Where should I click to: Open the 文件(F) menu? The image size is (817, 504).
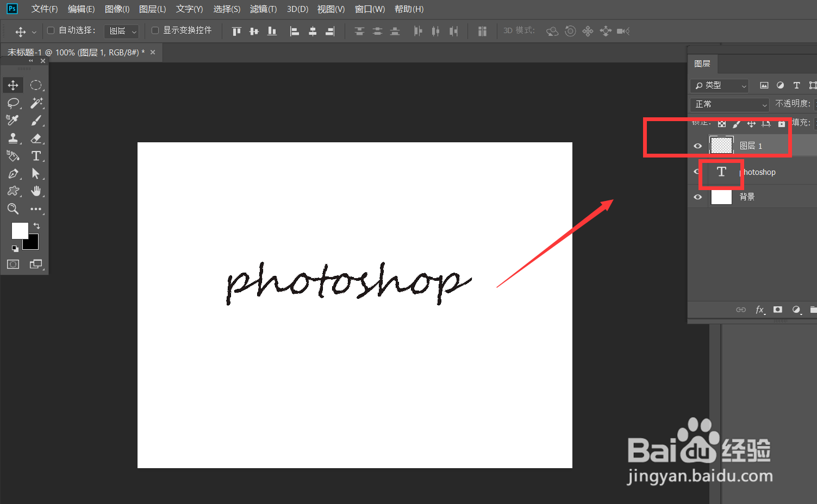(x=45, y=9)
